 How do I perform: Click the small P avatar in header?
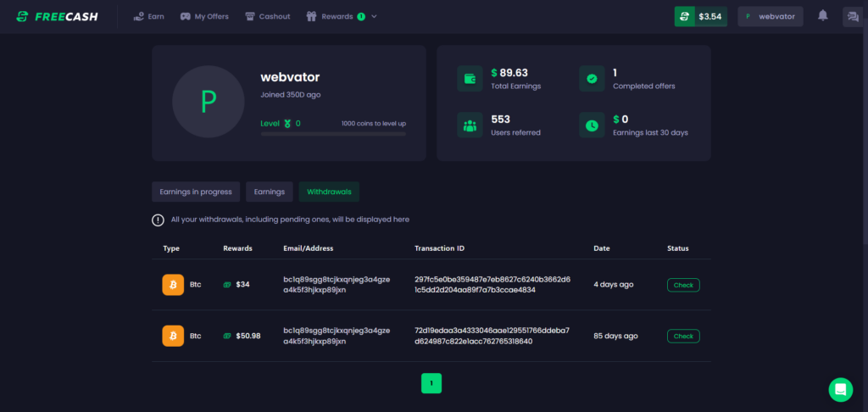748,17
